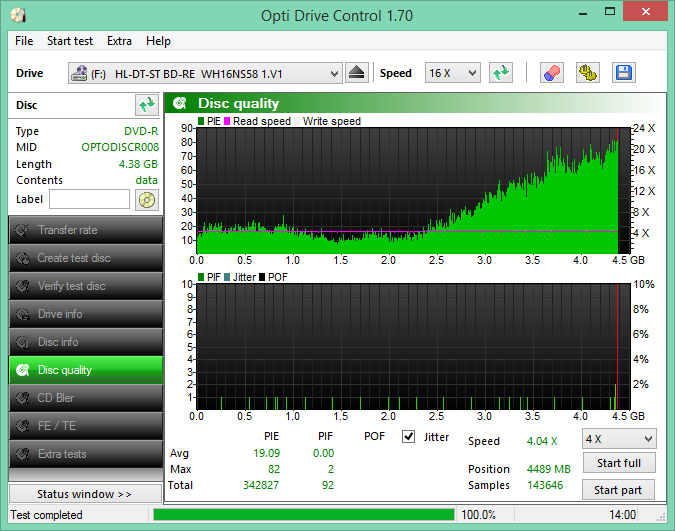Open the yellow settings gears icon

pos(588,73)
